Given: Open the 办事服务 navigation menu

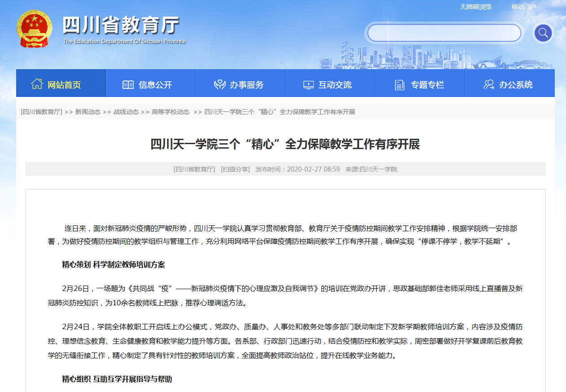Looking at the screenshot, I should pos(246,84).
